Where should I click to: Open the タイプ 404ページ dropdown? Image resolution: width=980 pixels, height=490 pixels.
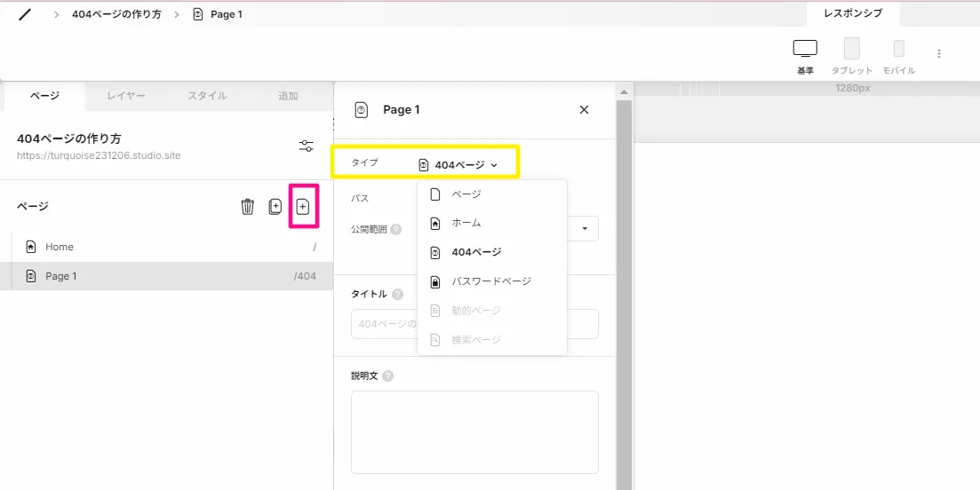tap(458, 165)
